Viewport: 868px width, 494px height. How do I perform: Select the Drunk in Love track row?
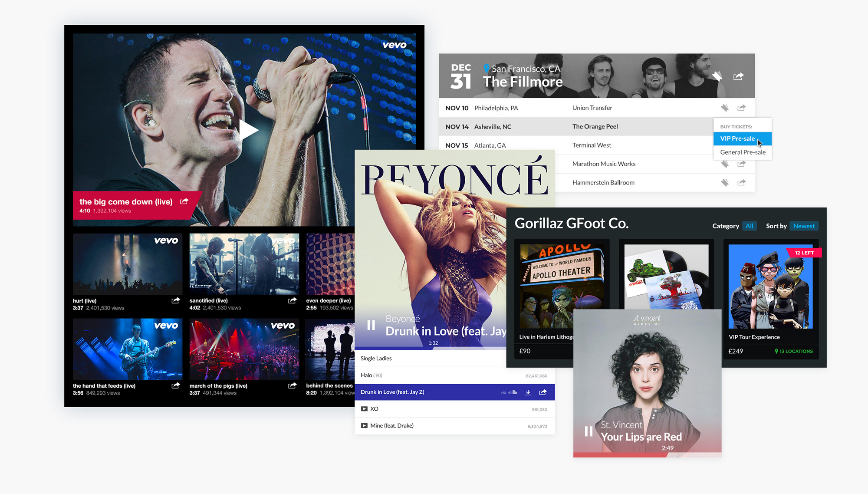(x=455, y=392)
